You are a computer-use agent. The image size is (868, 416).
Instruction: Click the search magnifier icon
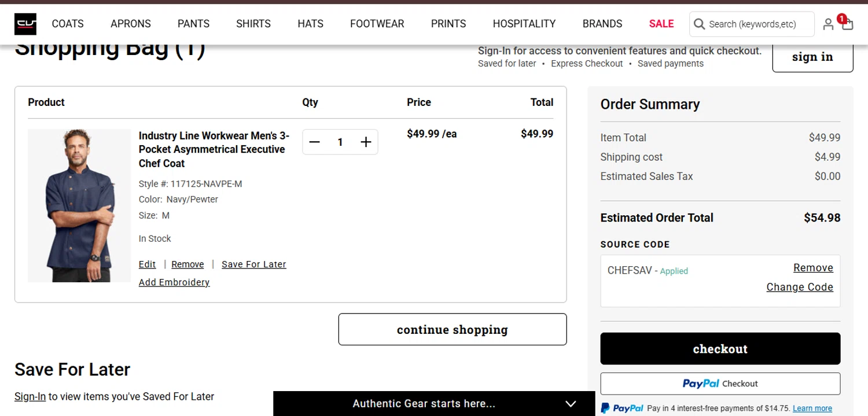(x=699, y=24)
